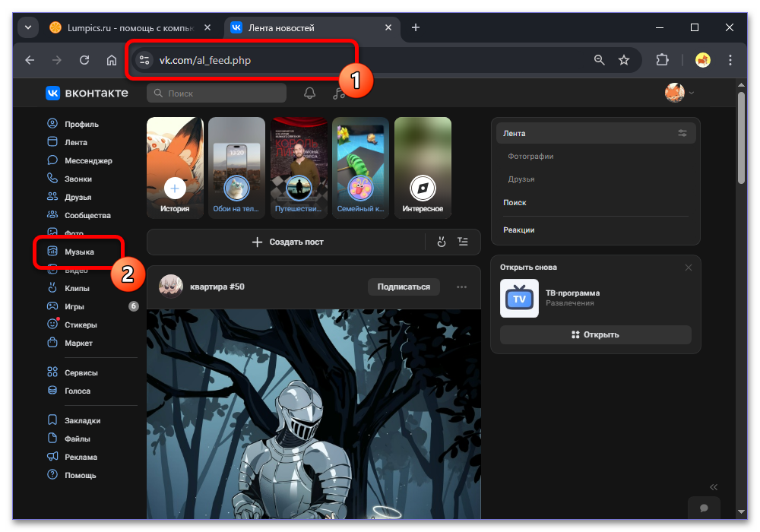Viewport: 760px width, 532px height.
Task: Open Помощь in the sidebar
Action: click(71, 475)
